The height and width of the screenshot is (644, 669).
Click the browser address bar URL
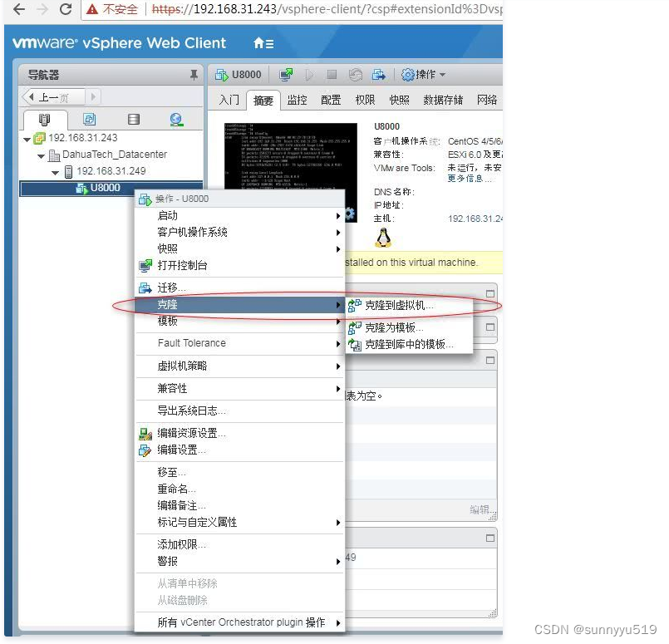pyautogui.click(x=327, y=9)
